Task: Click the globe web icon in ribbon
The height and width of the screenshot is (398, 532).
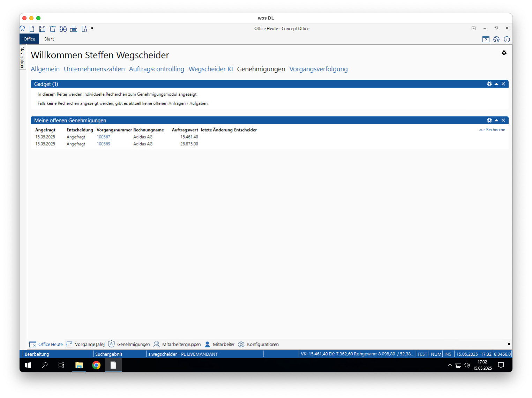Action: pos(496,39)
